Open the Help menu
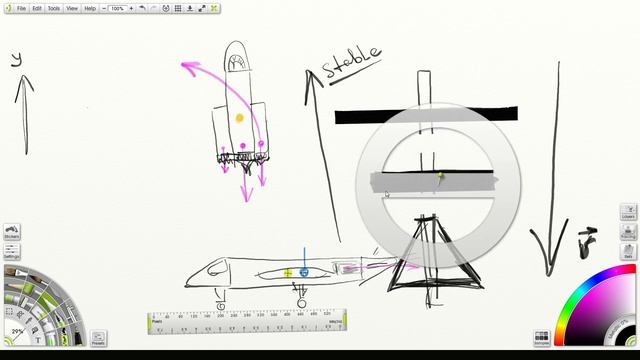The width and height of the screenshot is (640, 360). click(x=90, y=8)
